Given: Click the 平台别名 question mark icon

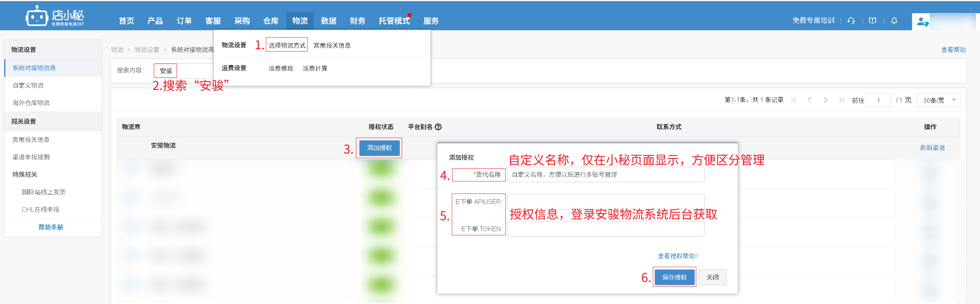Looking at the screenshot, I should tap(438, 127).
